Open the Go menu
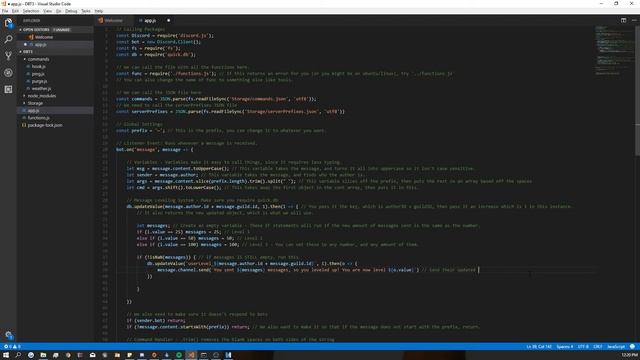 58,11
